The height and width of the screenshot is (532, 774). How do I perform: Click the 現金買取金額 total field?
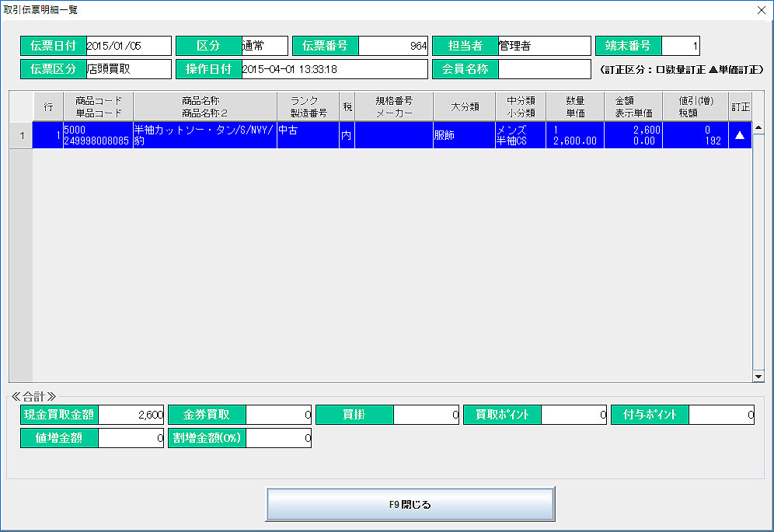pos(131,415)
